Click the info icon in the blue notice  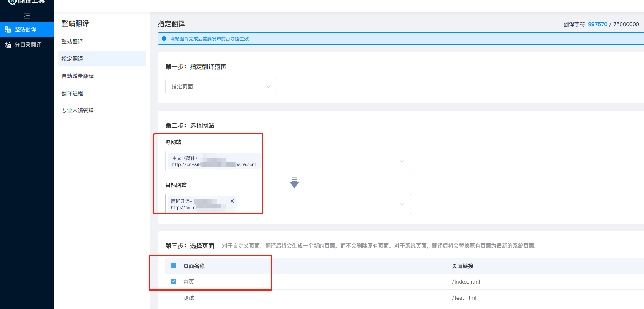click(x=164, y=38)
